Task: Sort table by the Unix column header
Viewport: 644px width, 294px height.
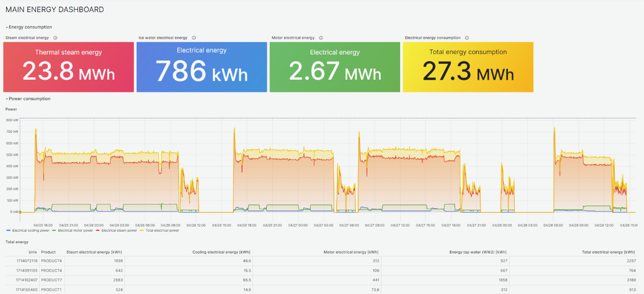Action: click(33, 252)
